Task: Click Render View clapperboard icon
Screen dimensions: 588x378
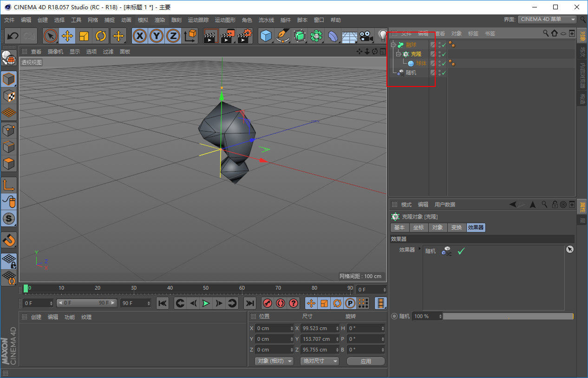Action: click(211, 36)
